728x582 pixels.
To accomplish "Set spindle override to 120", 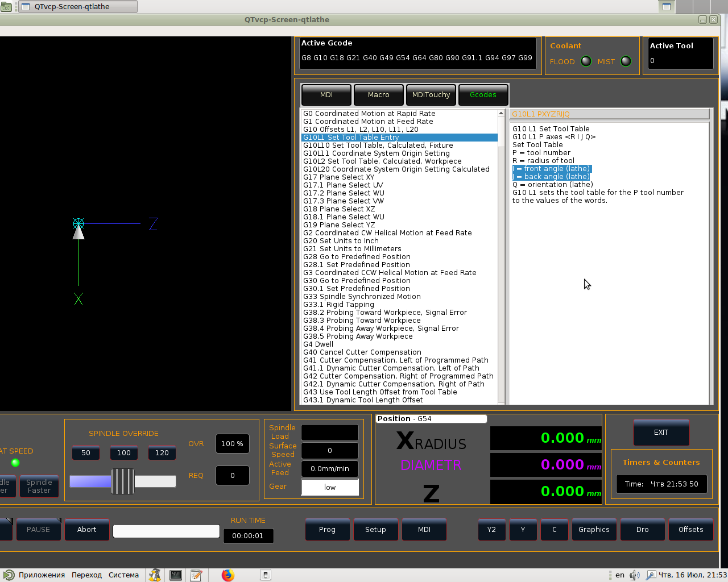I will coord(162,453).
